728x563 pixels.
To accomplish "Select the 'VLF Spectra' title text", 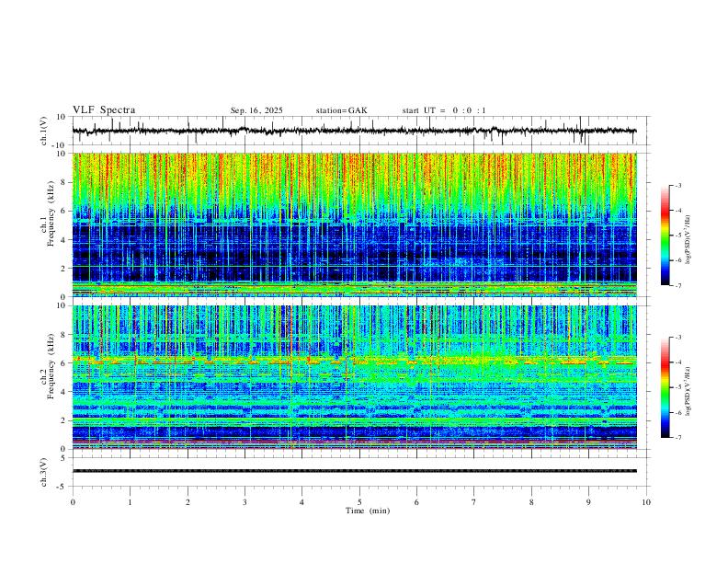I will point(104,110).
